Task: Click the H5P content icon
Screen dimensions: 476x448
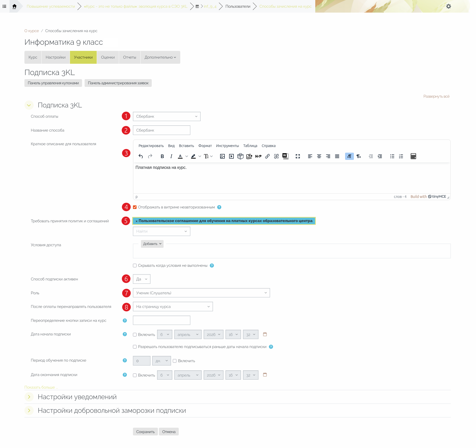Action: [258, 156]
